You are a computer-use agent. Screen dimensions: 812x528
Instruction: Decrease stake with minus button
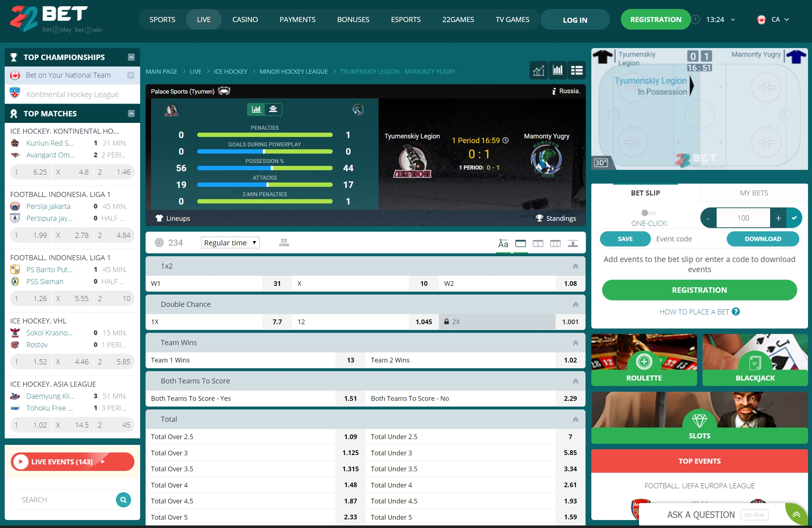pyautogui.click(x=708, y=218)
